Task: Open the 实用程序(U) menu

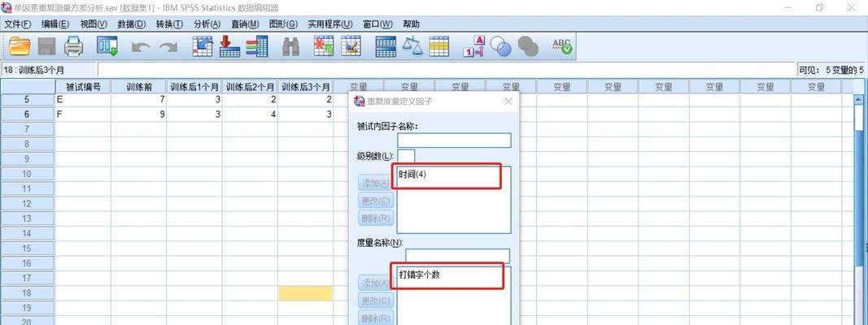Action: click(330, 24)
